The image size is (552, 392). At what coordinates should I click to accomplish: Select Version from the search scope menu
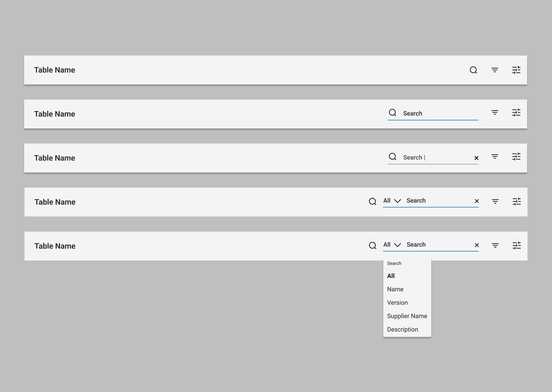click(397, 303)
